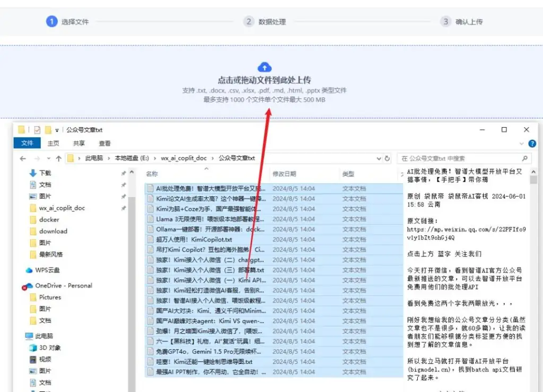Click 此电脑 in the address breadcrumb
The image size is (543, 392).
pos(94,158)
